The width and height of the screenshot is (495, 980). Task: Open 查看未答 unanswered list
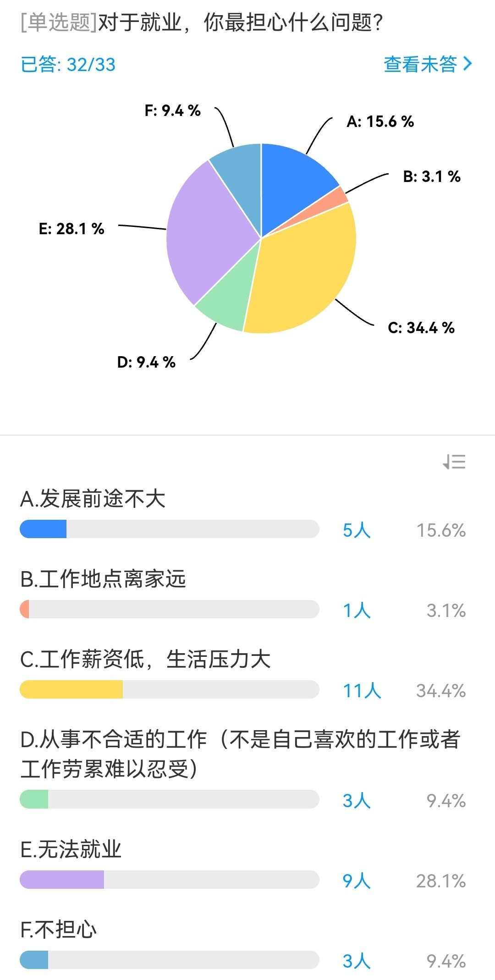click(x=420, y=64)
